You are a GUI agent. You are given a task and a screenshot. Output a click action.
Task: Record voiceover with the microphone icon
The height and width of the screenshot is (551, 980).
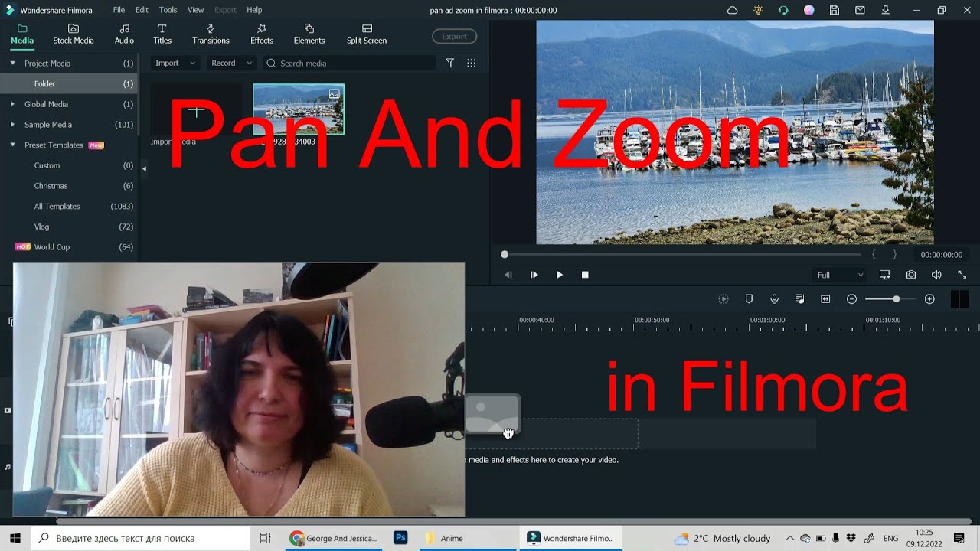(x=775, y=299)
